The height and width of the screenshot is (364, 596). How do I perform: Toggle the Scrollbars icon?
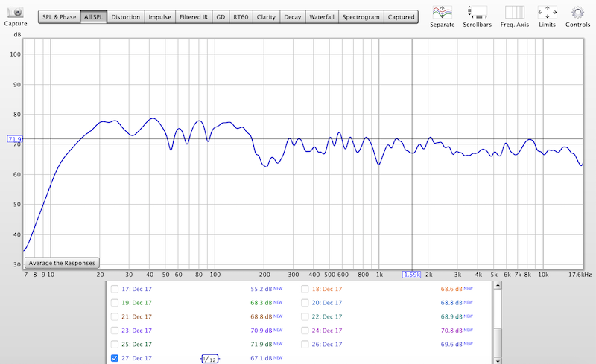(477, 12)
